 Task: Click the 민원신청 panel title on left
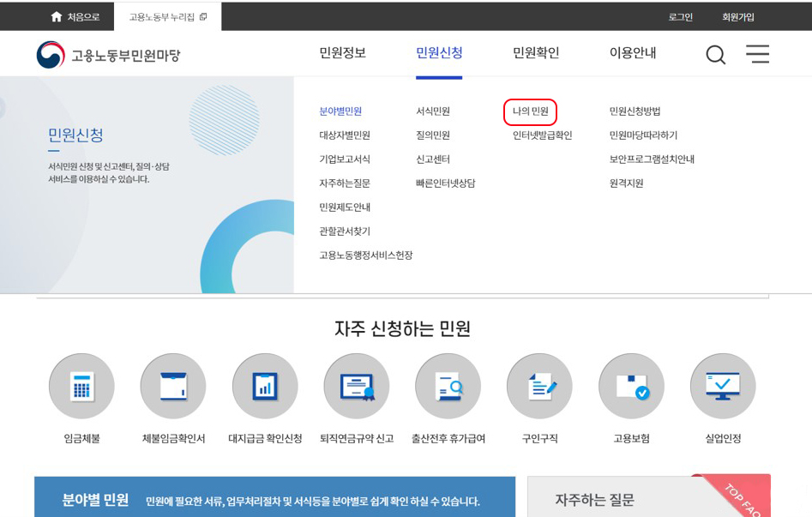tap(75, 135)
